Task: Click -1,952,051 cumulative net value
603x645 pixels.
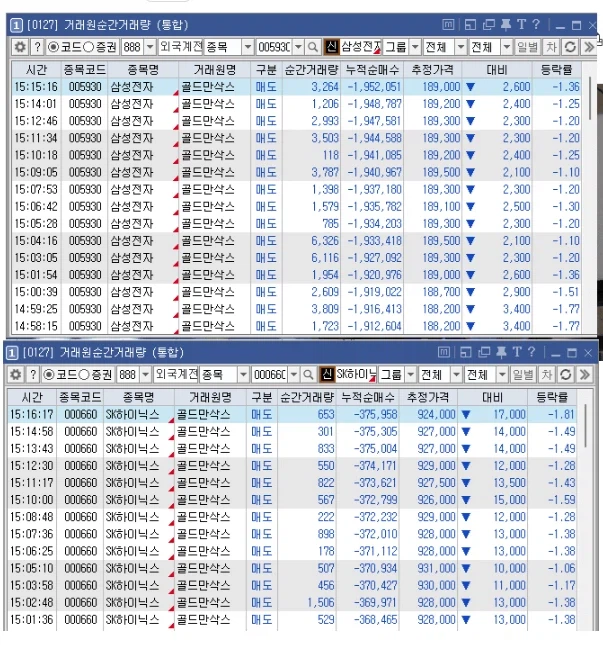Action: tap(374, 87)
